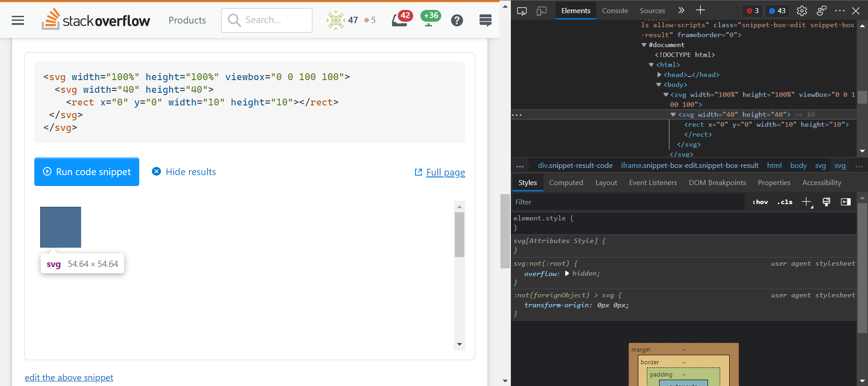Screen dimensions: 868x386
Task: Open user profile avatar with 47 reputation
Action: [x=335, y=20]
